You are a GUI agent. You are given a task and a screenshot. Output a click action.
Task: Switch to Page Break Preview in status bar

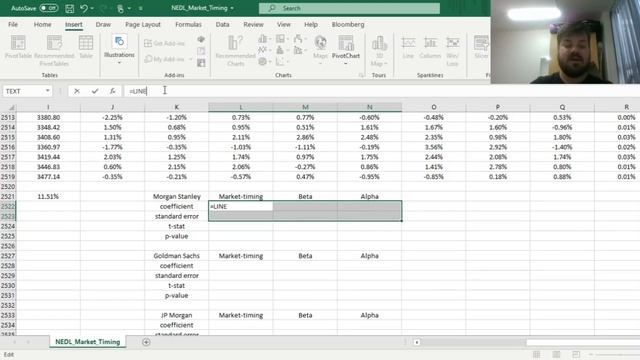click(x=576, y=354)
